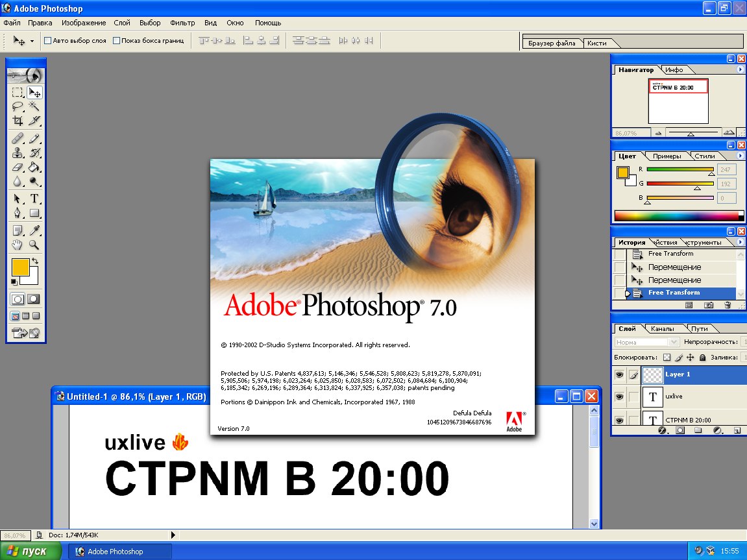Select the Type tool

(x=34, y=199)
